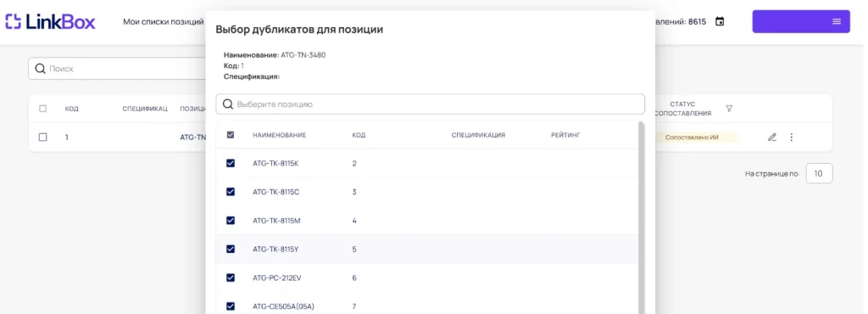
Task: Click the Сопоставлено ИИ status badge
Action: (x=692, y=137)
